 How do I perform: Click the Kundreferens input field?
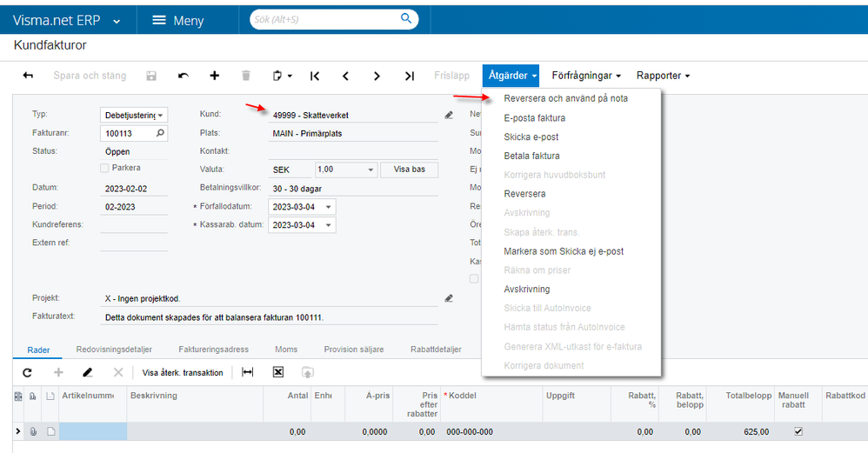tap(134, 224)
